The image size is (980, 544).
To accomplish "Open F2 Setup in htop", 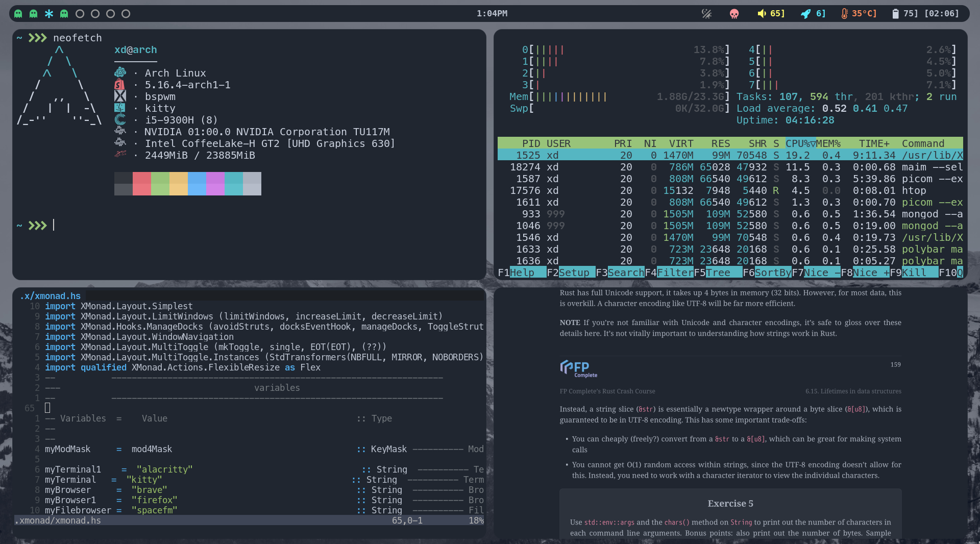I will tap(571, 273).
